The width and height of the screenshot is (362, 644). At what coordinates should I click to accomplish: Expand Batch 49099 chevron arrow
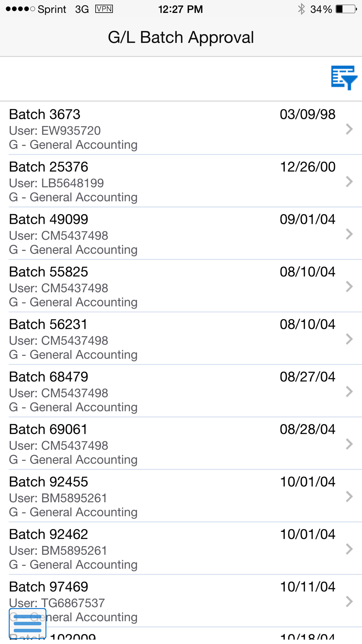click(x=349, y=234)
